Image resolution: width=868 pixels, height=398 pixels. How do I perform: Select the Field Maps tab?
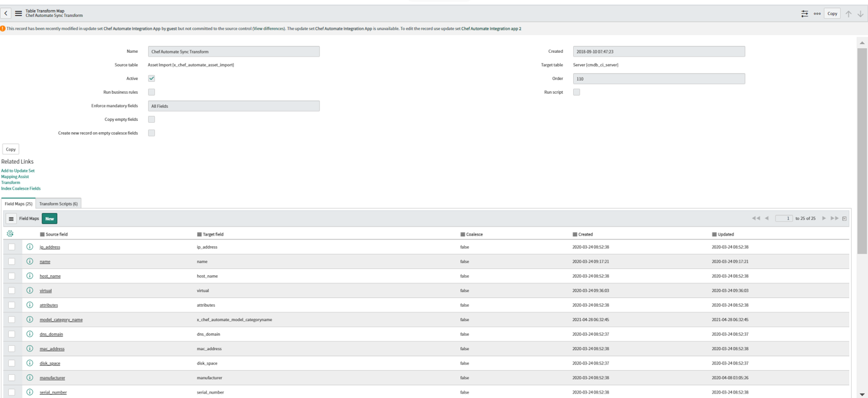18,203
